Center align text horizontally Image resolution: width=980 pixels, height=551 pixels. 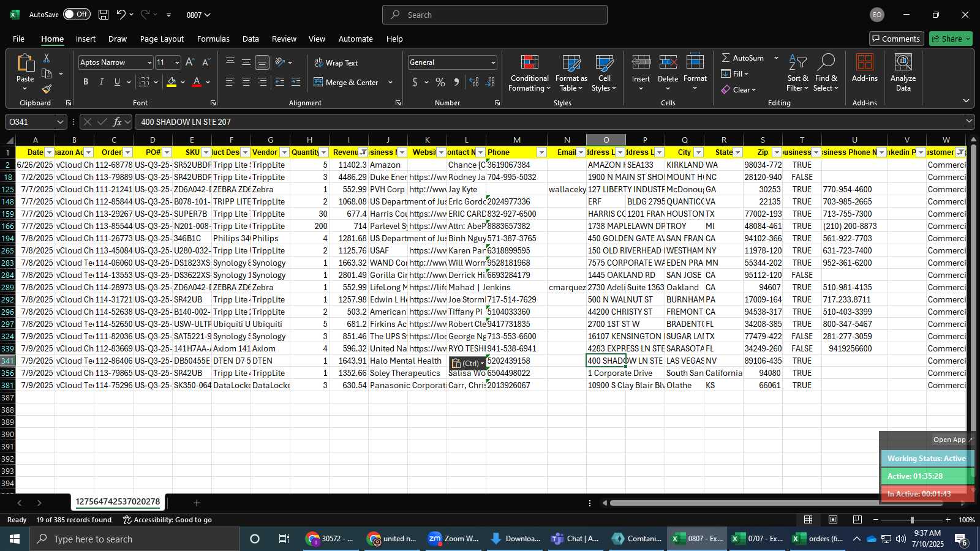(246, 82)
